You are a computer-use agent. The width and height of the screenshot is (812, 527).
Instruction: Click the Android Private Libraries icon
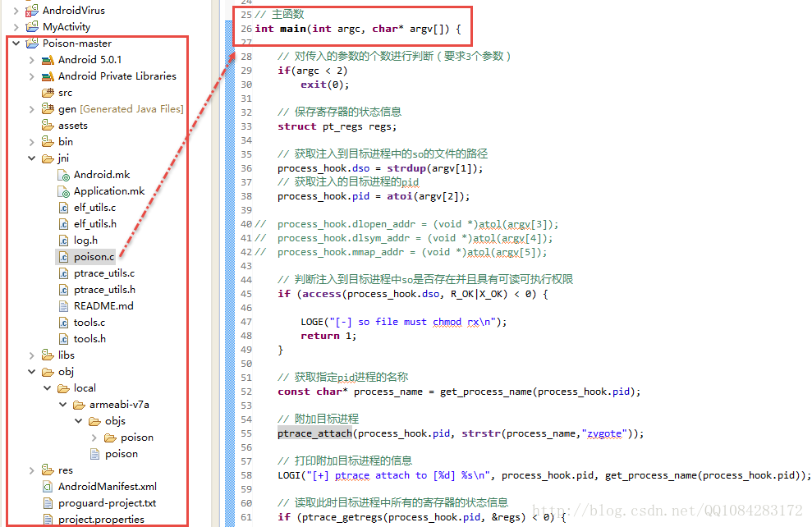[48, 76]
